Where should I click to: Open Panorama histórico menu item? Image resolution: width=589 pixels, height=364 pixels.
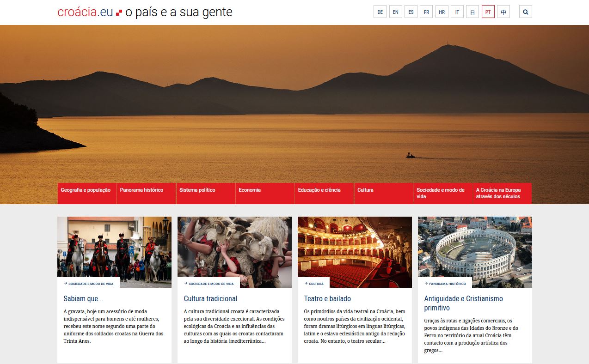(142, 190)
